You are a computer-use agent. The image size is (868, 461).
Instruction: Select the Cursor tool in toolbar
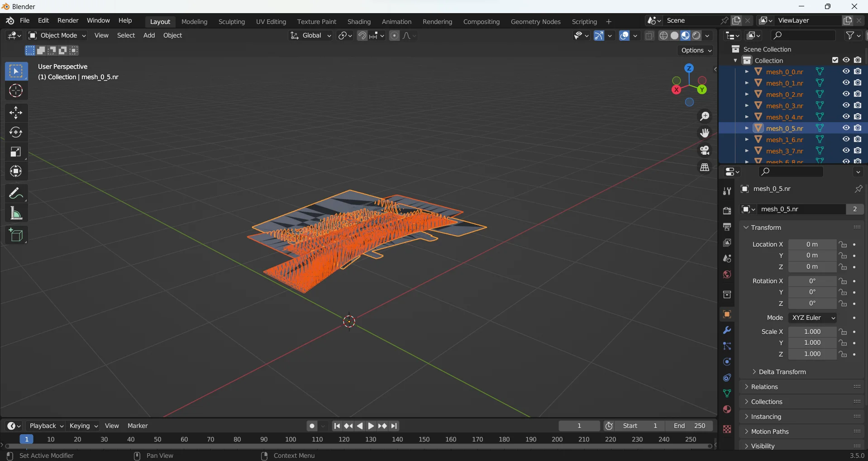point(16,91)
